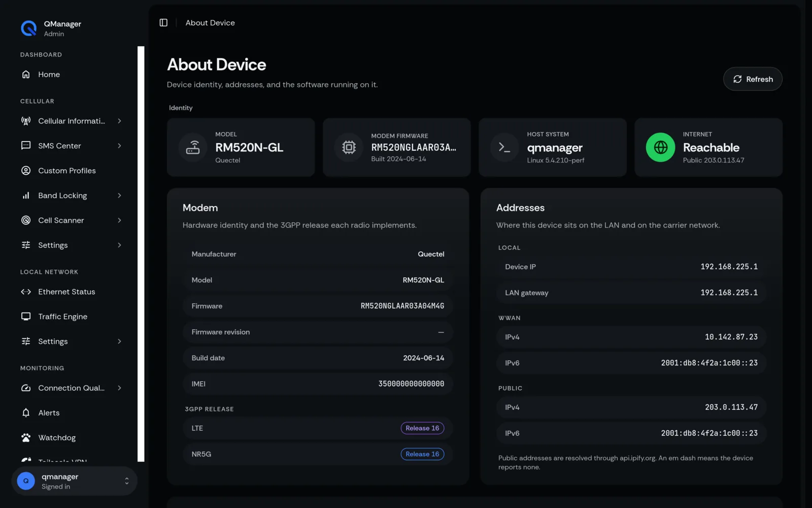The height and width of the screenshot is (508, 812).
Task: Open the qmanager account switcher
Action: (74, 481)
